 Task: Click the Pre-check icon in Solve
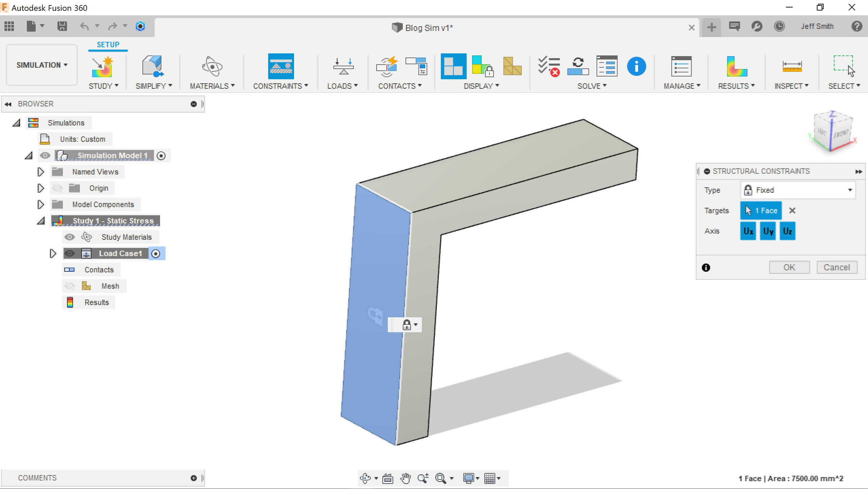point(548,66)
